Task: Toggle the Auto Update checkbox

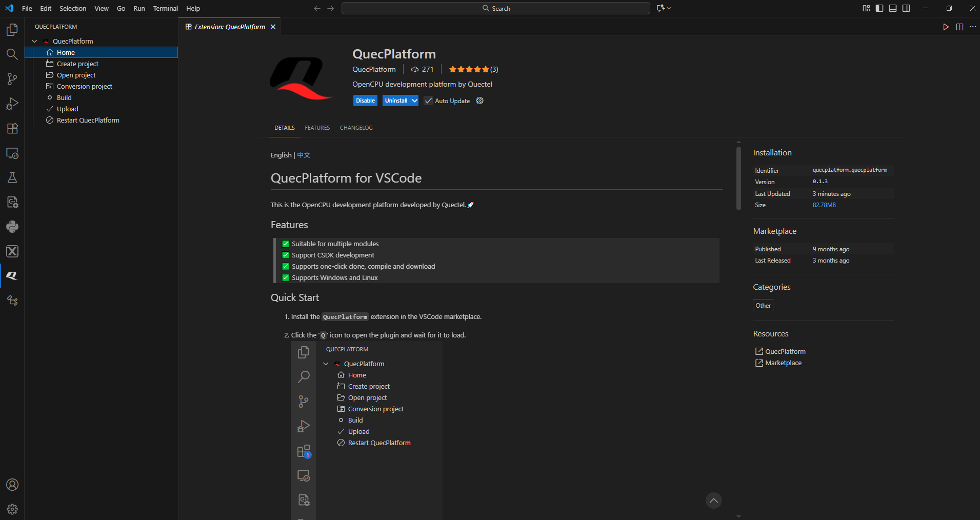Action: (428, 101)
